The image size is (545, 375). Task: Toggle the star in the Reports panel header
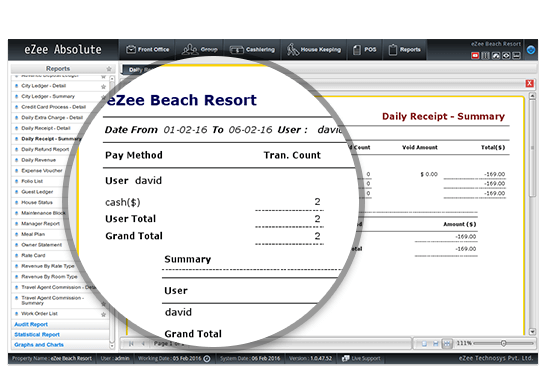tap(109, 69)
